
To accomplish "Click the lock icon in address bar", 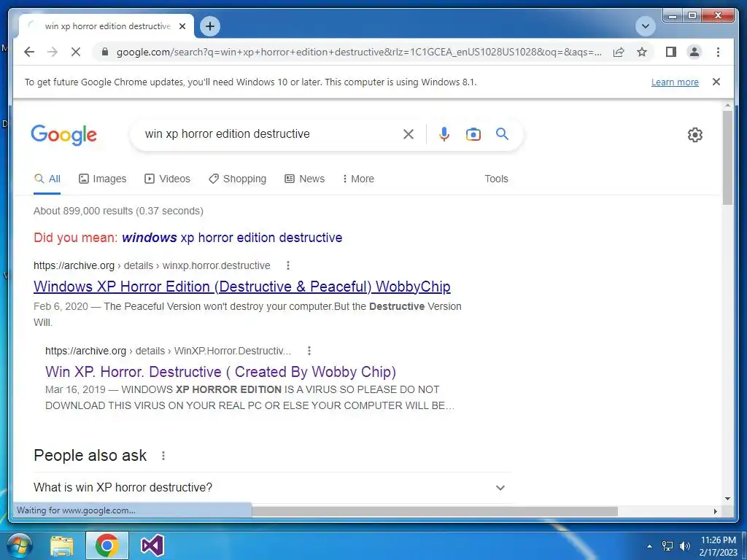I will [x=105, y=52].
